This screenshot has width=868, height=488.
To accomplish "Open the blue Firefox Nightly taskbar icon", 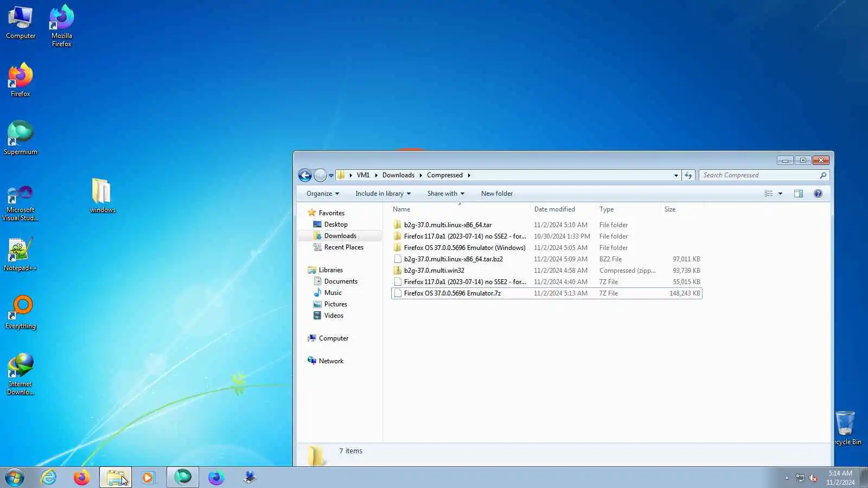I will coord(216,478).
